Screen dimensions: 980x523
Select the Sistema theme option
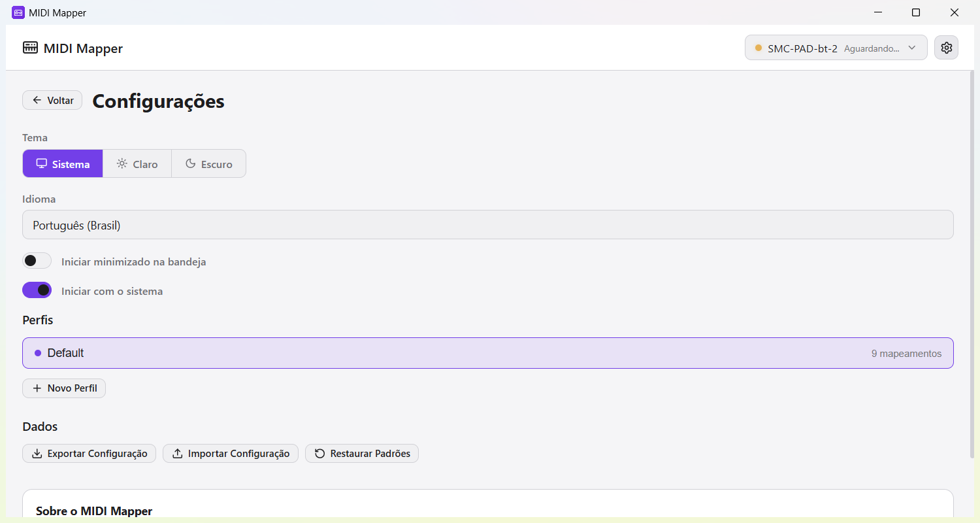coord(63,163)
